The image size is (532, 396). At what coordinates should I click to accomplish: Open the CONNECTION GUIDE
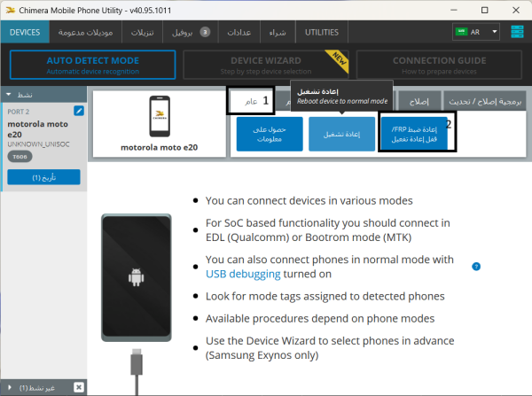point(439,65)
